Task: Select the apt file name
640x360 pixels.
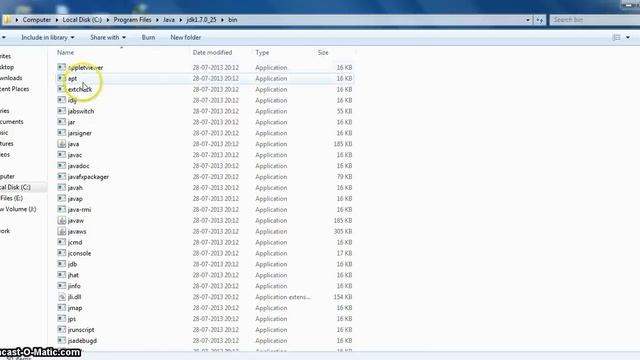Action: 72,78
